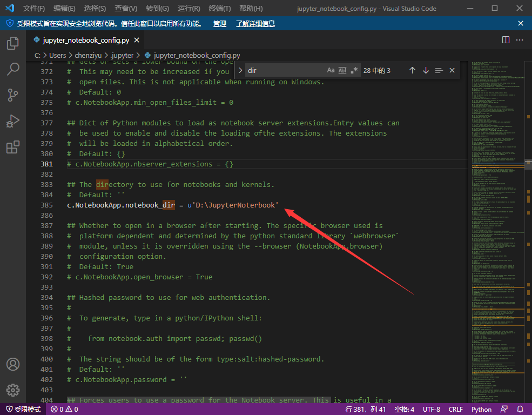This screenshot has width=532, height=415.
Task: Click 'c.NotebookApp.password' line 402
Action: click(127, 379)
